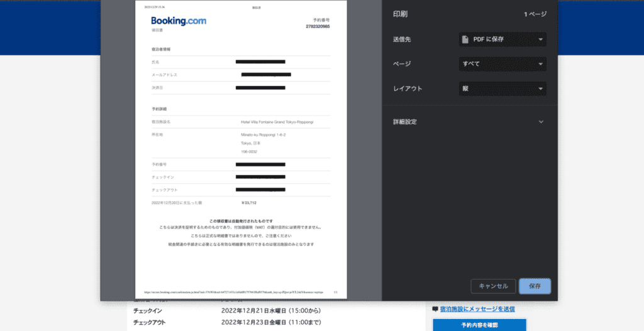Click the message bubble icon beside property link
The image size is (644, 331).
[x=435, y=309]
